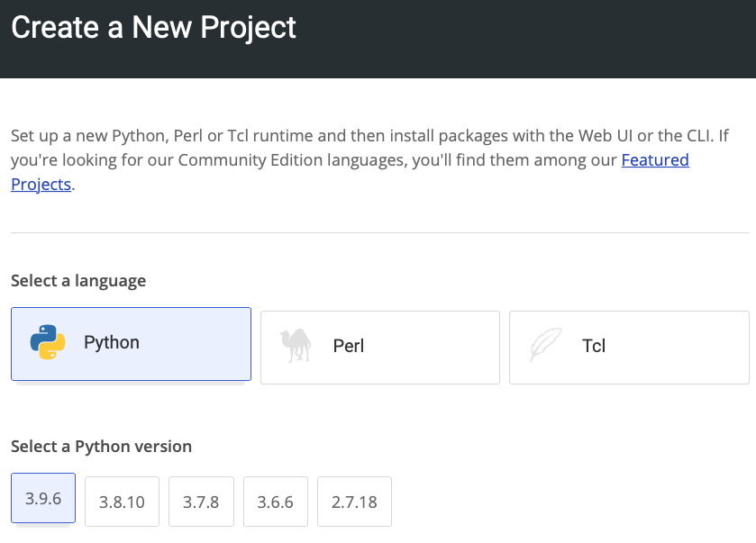Click the 'Create a New Project' heading
756x543 pixels.
coord(153,27)
